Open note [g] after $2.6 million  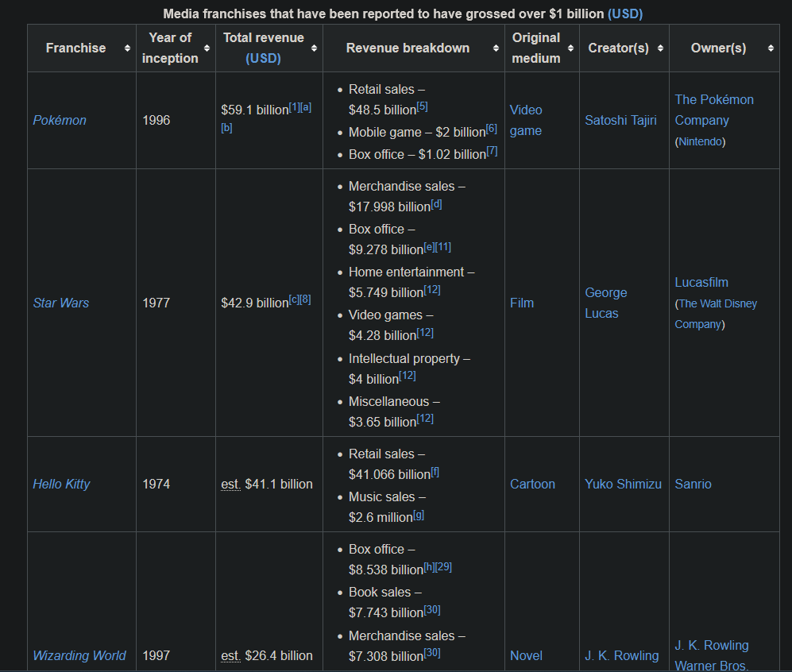[419, 516]
